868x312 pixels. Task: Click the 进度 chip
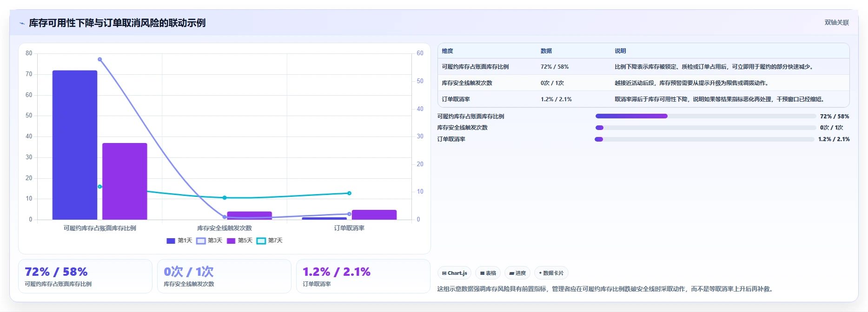click(x=517, y=273)
